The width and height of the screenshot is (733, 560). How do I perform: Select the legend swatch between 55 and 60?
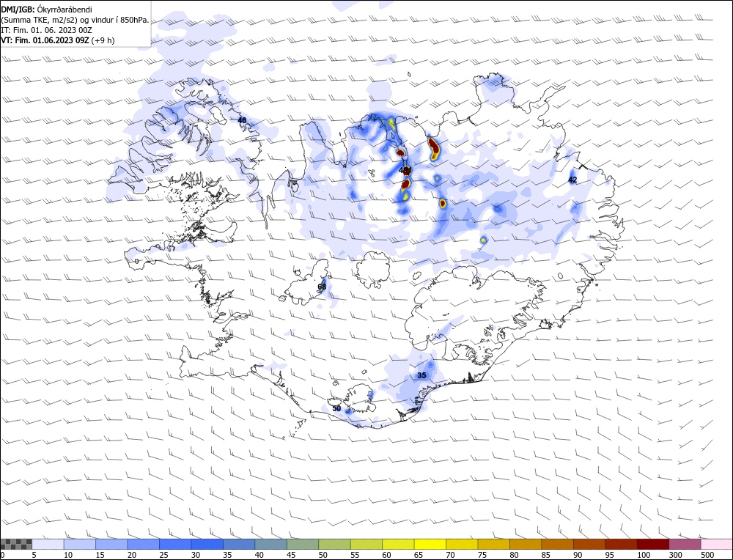pos(366,544)
